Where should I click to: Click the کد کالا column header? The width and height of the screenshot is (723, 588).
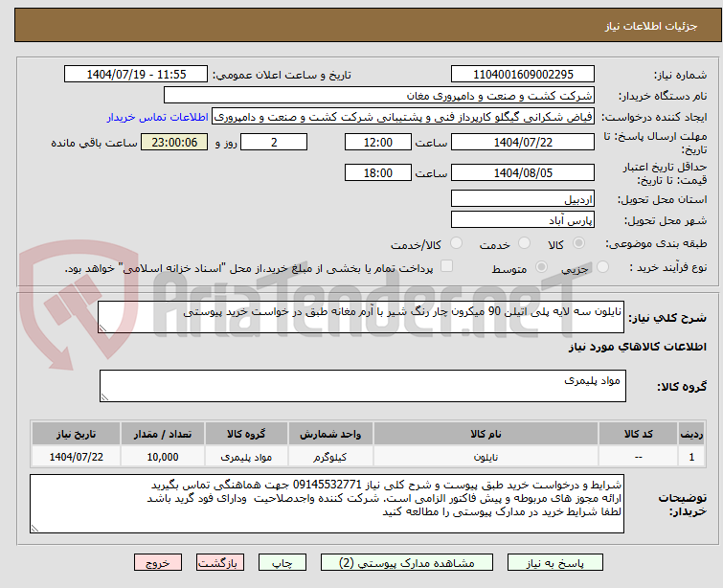tap(638, 434)
